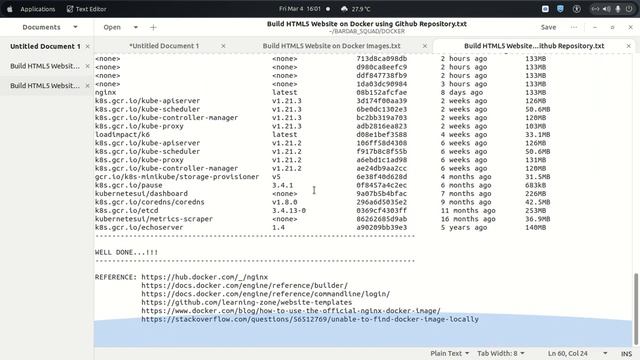Click the window subtitle path ~/BARDAR_SQUAD/DOCKER
This screenshot has height=360, width=640.
(x=367, y=31)
